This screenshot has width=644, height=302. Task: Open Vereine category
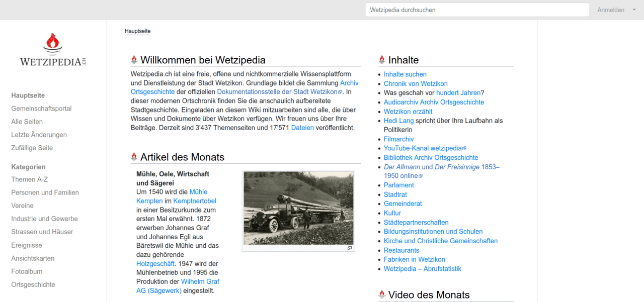coord(22,206)
